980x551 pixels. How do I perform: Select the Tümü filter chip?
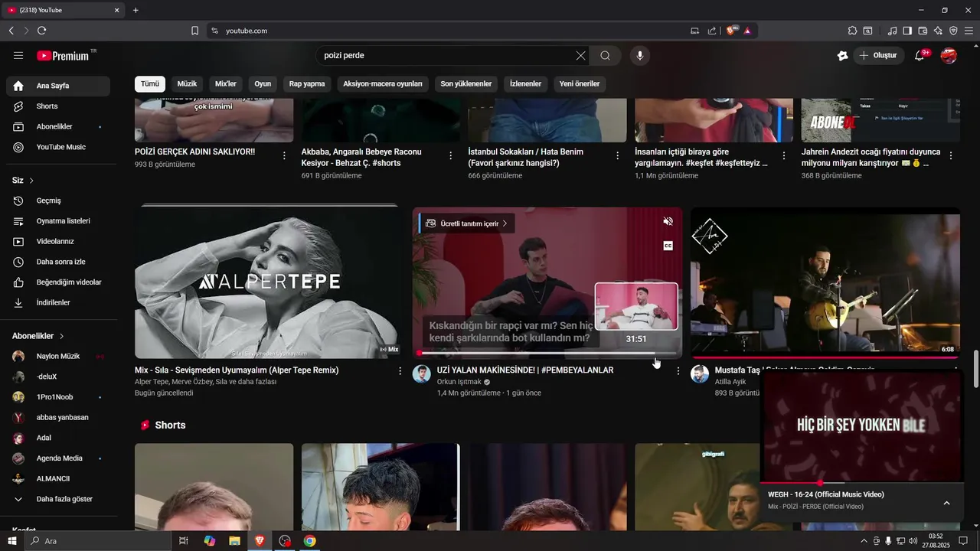point(150,83)
